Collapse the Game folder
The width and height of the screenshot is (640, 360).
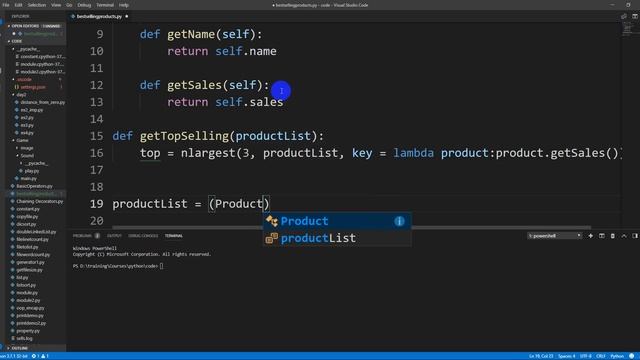pos(22,140)
